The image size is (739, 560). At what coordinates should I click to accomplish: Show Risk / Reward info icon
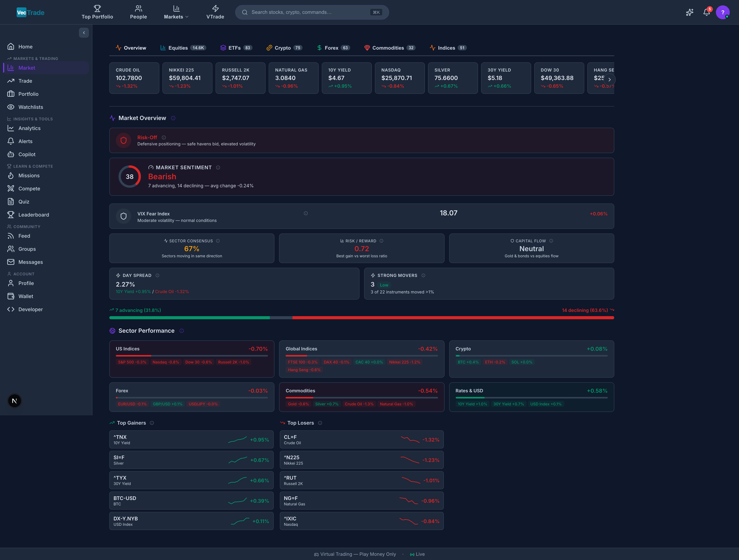[x=381, y=241]
